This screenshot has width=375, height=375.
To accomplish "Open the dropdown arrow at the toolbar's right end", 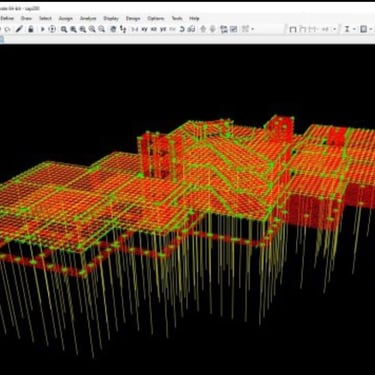I will pyautogui.click(x=371, y=29).
